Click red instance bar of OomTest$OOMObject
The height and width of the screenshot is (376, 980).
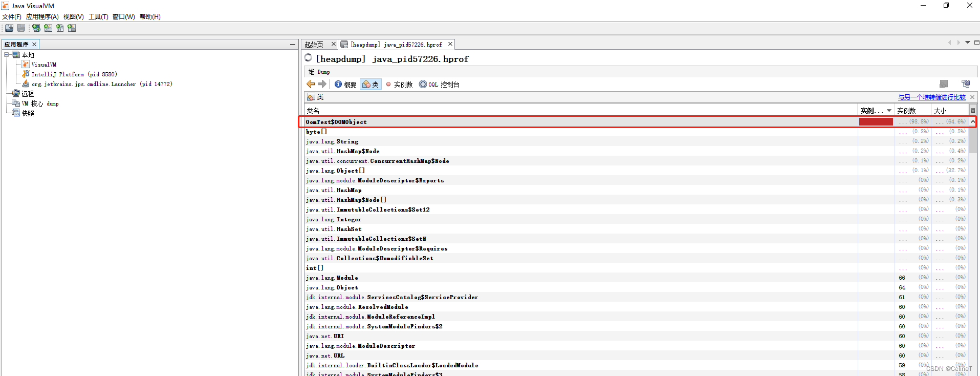click(876, 122)
